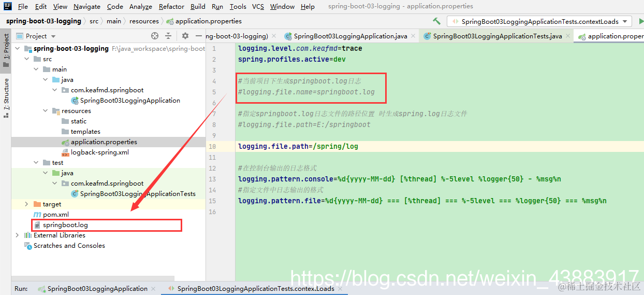
Task: Expand External Libraries node
Action: click(18, 235)
